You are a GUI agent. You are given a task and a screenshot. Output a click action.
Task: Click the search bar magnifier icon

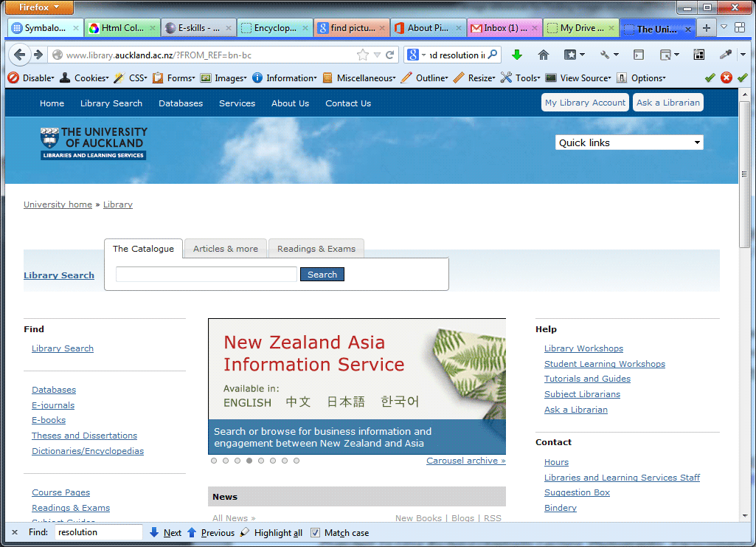pyautogui.click(x=492, y=55)
